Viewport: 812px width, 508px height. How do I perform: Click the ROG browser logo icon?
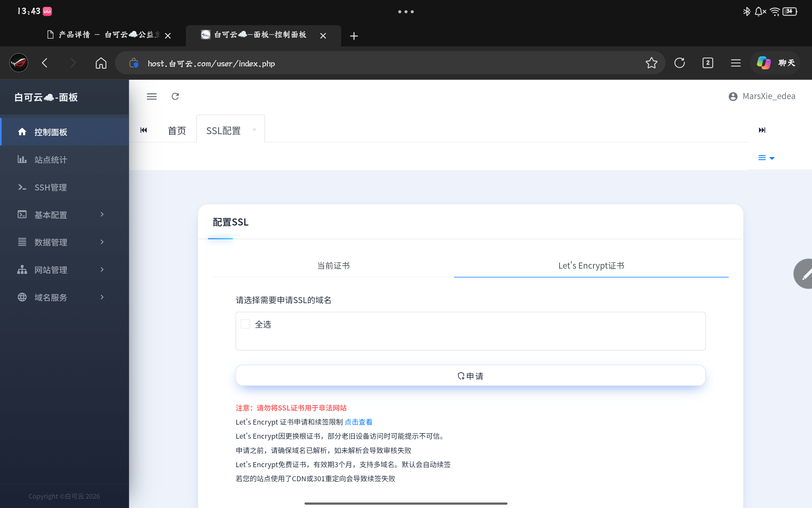pos(19,63)
